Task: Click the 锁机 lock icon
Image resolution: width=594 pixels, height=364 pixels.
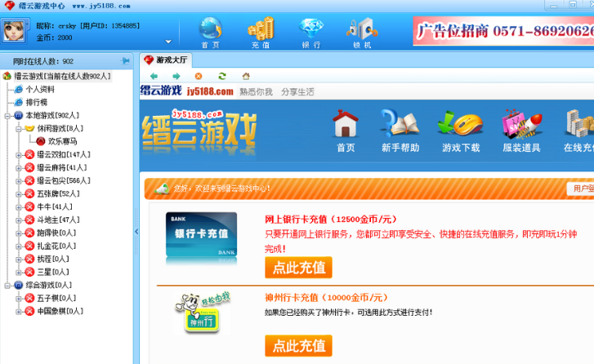Action: (x=362, y=29)
